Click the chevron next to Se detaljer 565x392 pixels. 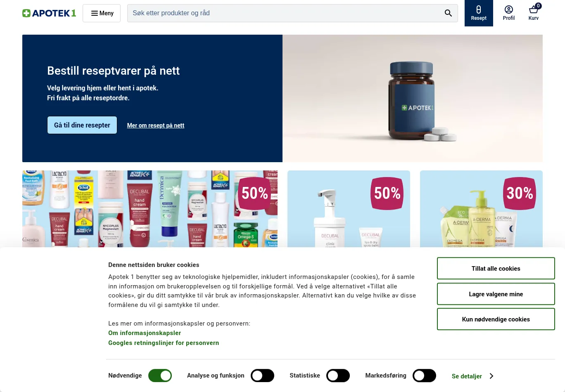coord(491,376)
